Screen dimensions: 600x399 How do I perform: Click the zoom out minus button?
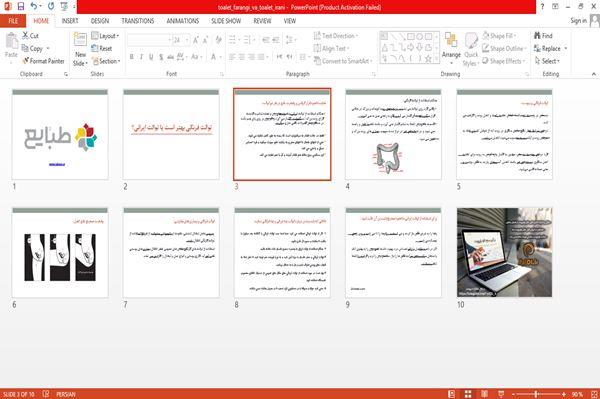[513, 394]
